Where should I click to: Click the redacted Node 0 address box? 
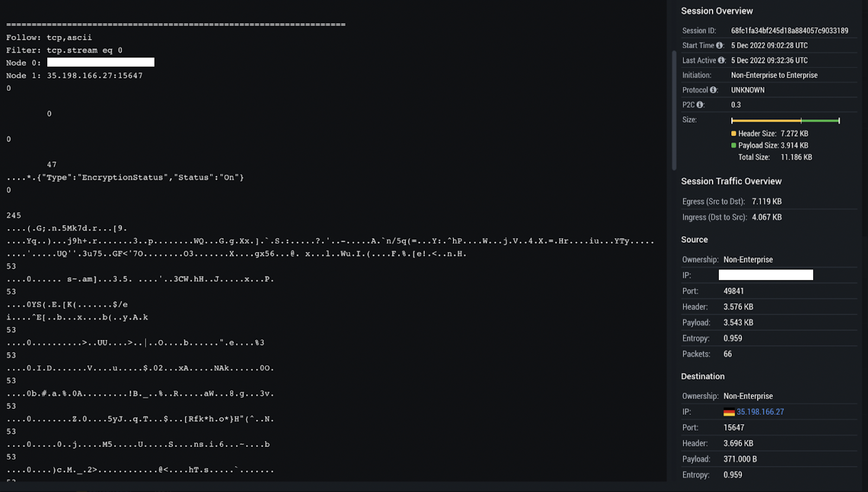coord(100,62)
